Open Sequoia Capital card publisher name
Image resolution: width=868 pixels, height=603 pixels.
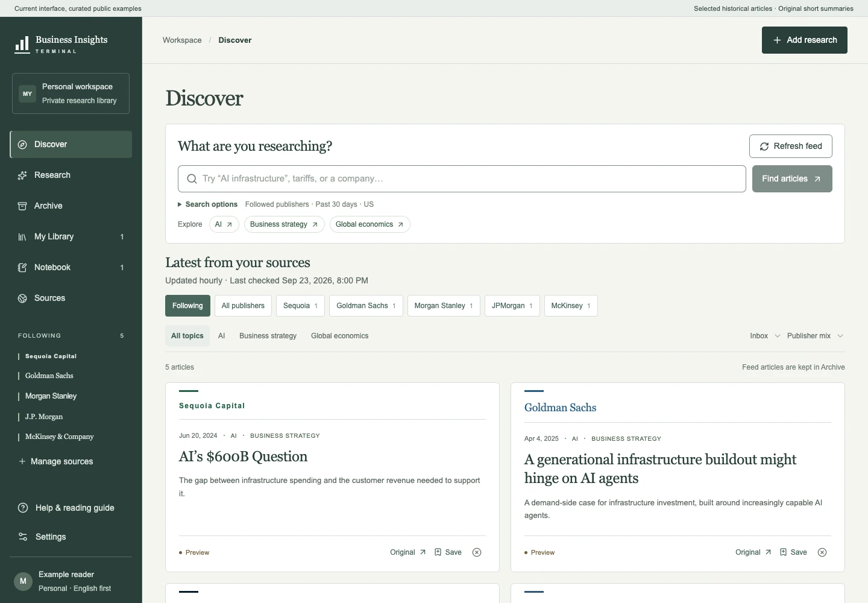[212, 406]
